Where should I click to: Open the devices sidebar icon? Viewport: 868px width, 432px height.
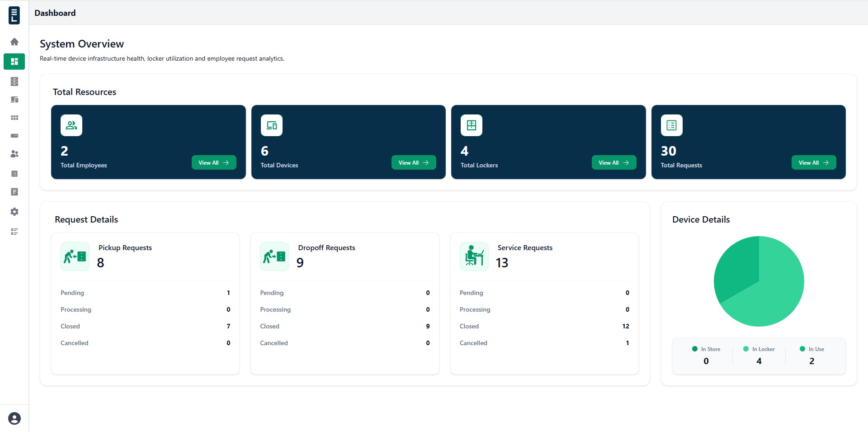tap(14, 100)
